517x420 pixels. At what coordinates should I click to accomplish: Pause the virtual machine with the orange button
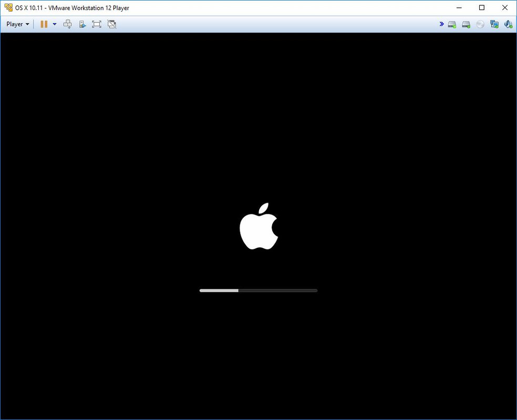click(44, 24)
